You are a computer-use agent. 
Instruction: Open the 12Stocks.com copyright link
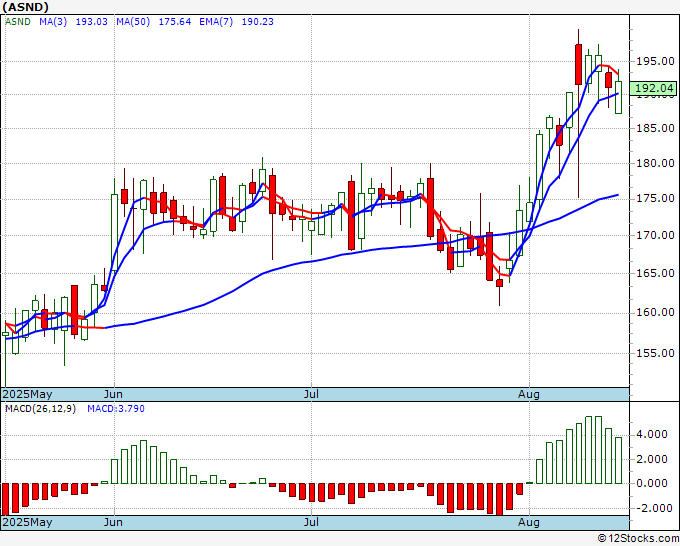(638, 539)
